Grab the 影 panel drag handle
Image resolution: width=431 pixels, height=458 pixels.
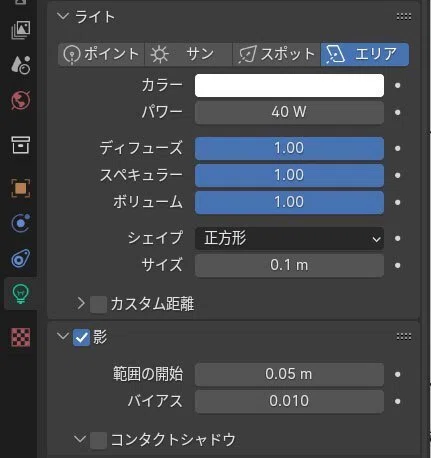[404, 336]
